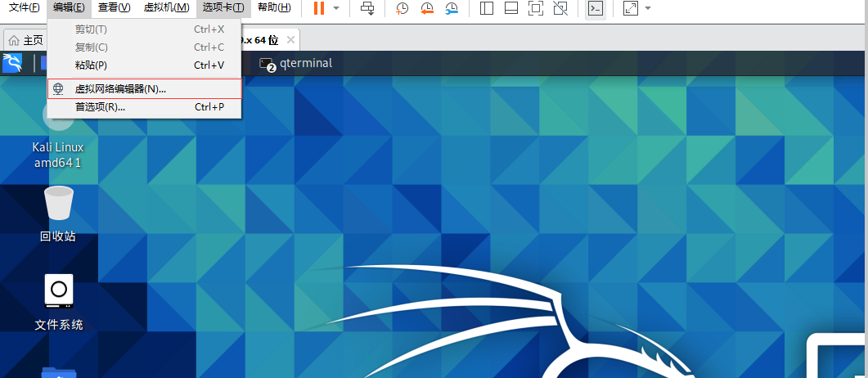
Task: Open the 虚拟机(M) menu
Action: coord(166,7)
